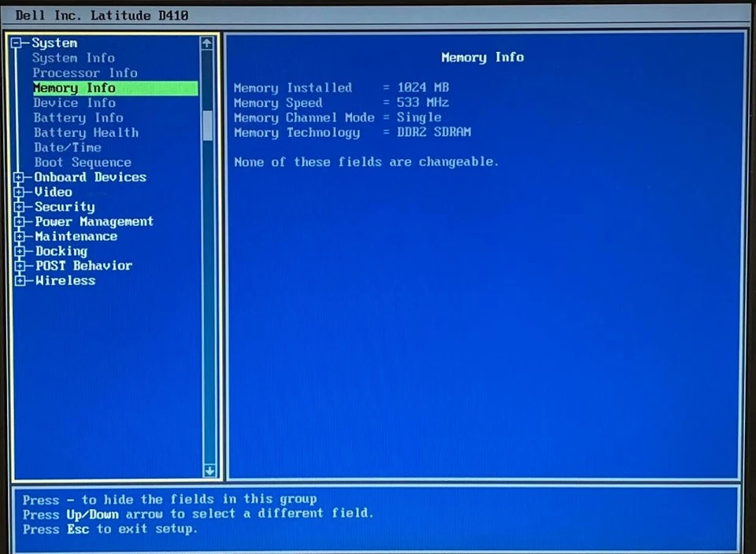Viewport: 756px width, 554px height.
Task: Expand the Wireless settings group
Action: click(x=19, y=280)
